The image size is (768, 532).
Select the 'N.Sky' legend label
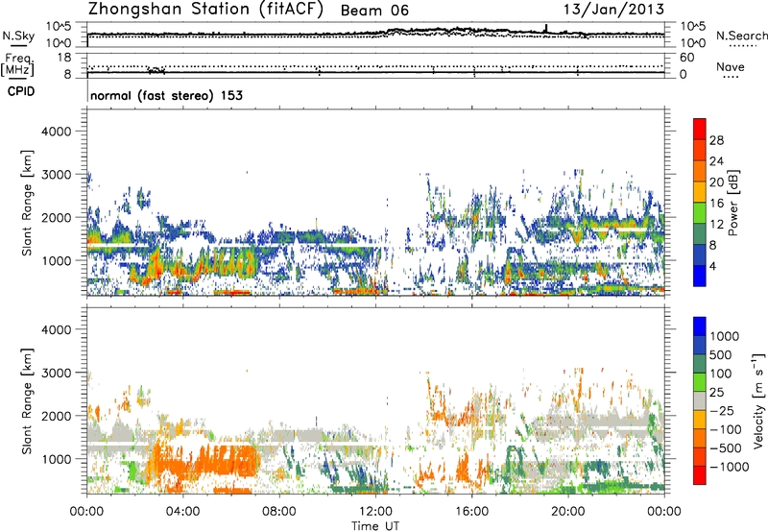coord(18,36)
